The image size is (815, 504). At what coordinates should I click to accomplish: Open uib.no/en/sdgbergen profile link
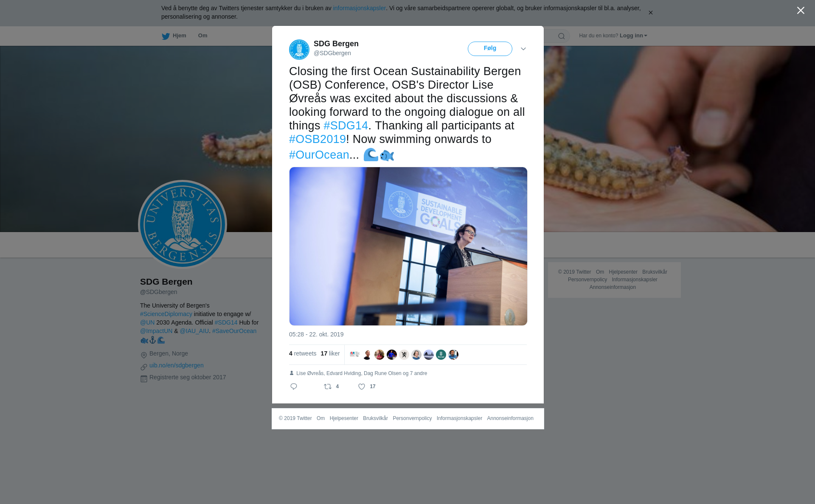(177, 365)
